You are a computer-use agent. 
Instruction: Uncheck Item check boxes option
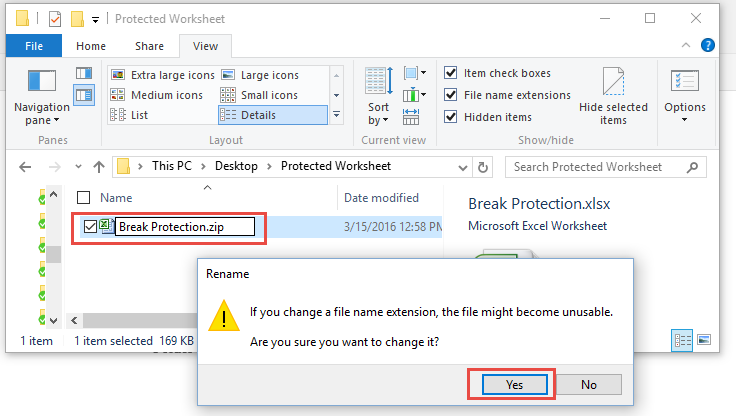451,73
